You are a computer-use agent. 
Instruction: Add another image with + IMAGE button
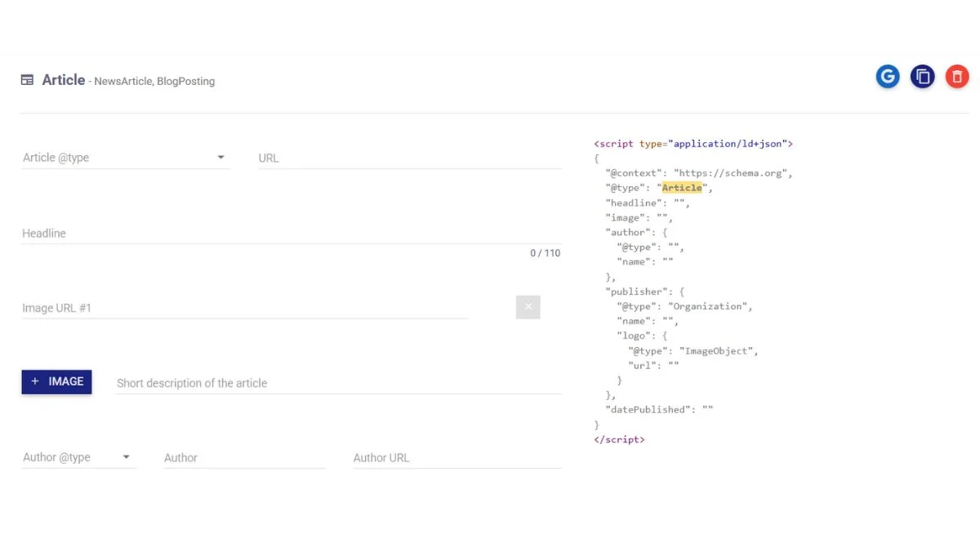pyautogui.click(x=56, y=381)
